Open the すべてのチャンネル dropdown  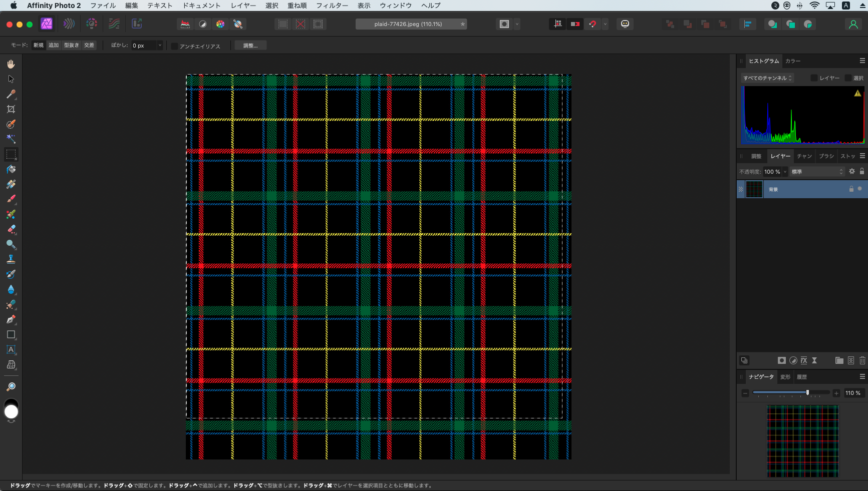(x=767, y=78)
